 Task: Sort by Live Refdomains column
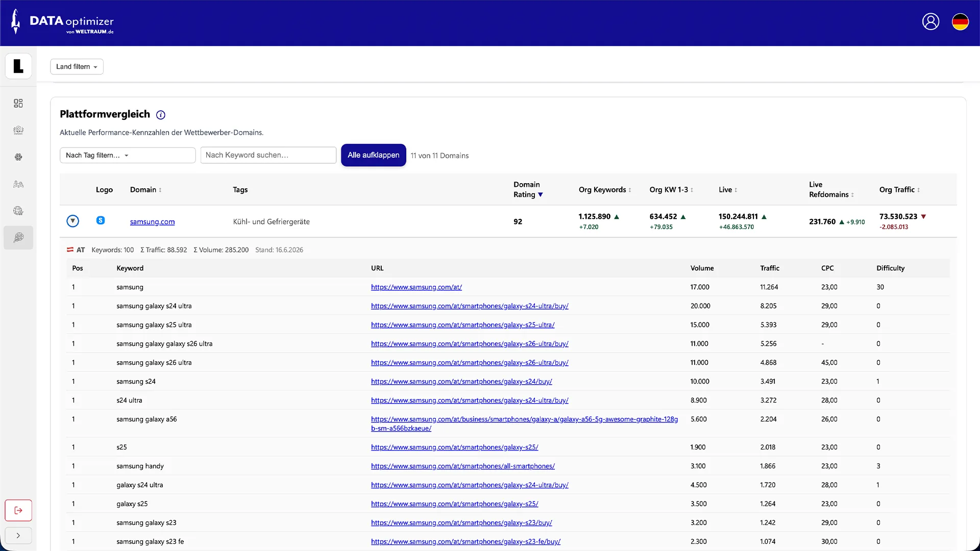point(831,190)
